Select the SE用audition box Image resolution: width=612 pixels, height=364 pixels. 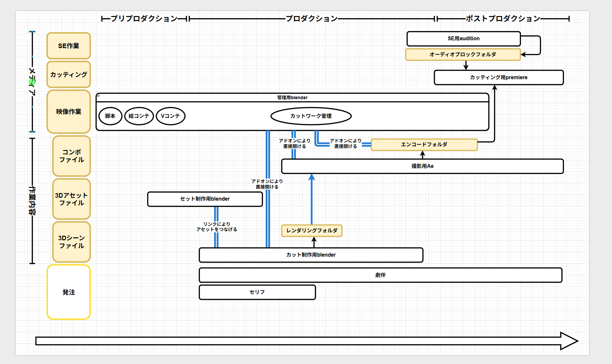[x=464, y=39]
